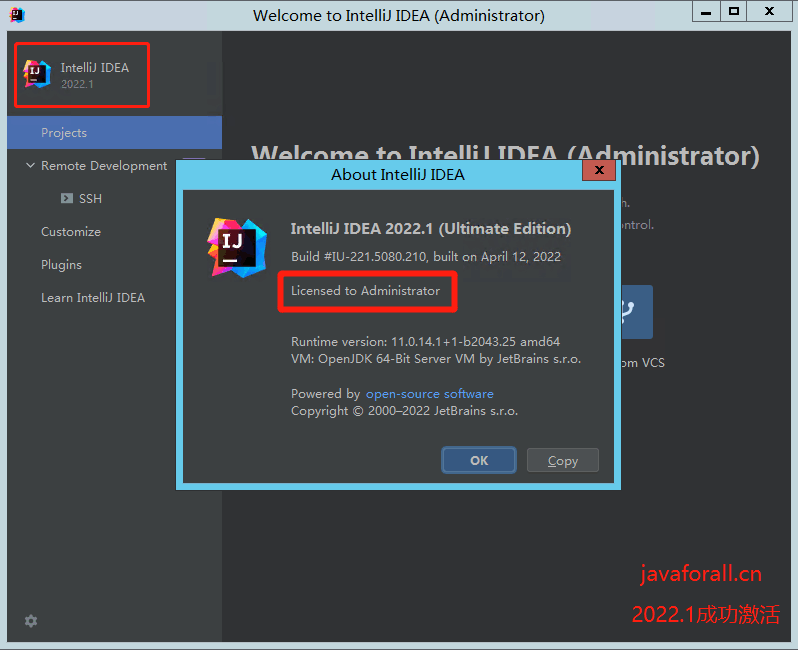Click the 2022.1 version label in the sidebar
This screenshot has width=798, height=650.
point(77,84)
